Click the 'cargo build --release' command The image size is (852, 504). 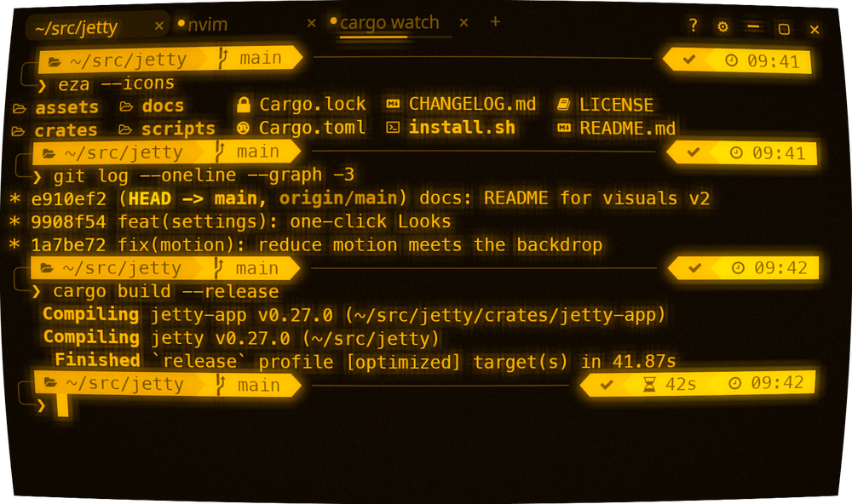pyautogui.click(x=166, y=292)
